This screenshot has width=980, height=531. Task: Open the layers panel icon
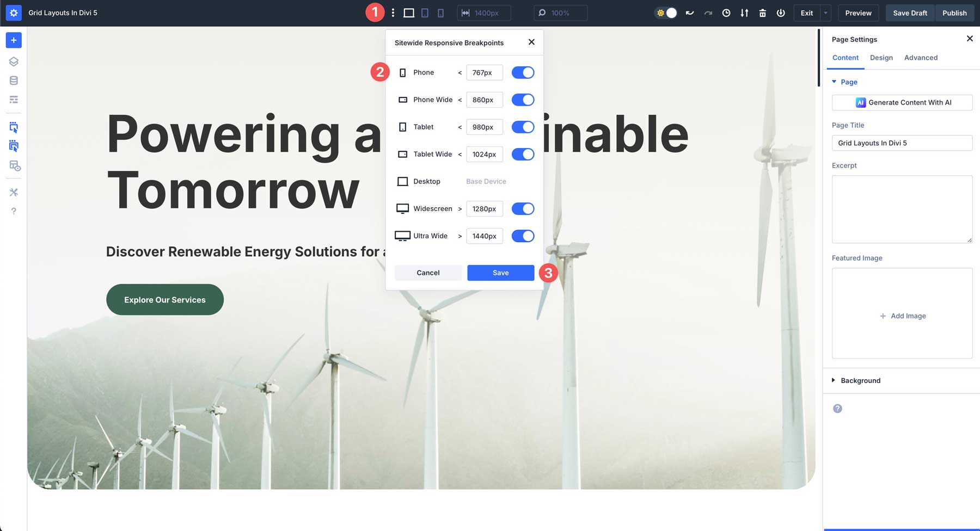point(14,61)
